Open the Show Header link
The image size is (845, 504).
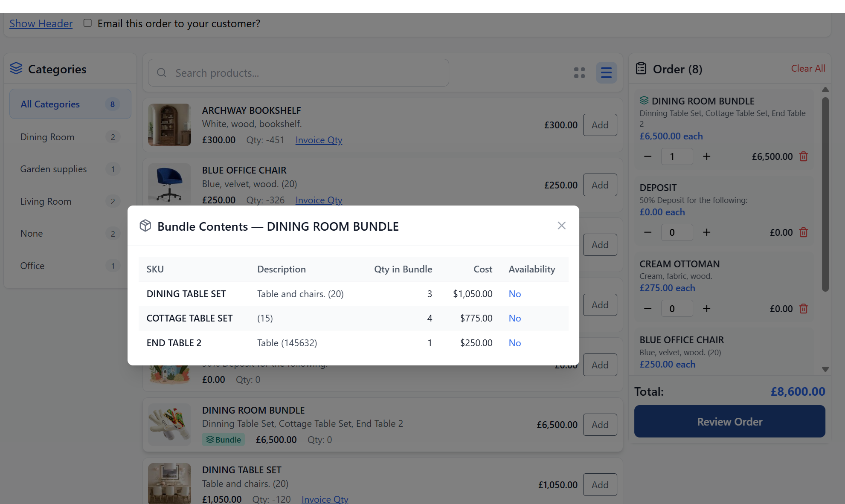[41, 23]
